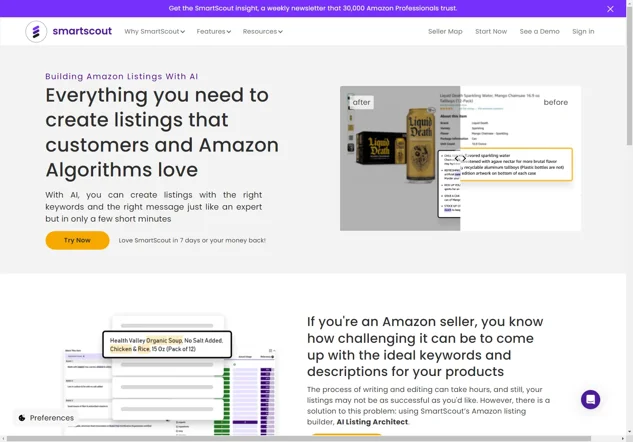Click the 'after' label on comparison image
This screenshot has width=633, height=442.
[361, 102]
